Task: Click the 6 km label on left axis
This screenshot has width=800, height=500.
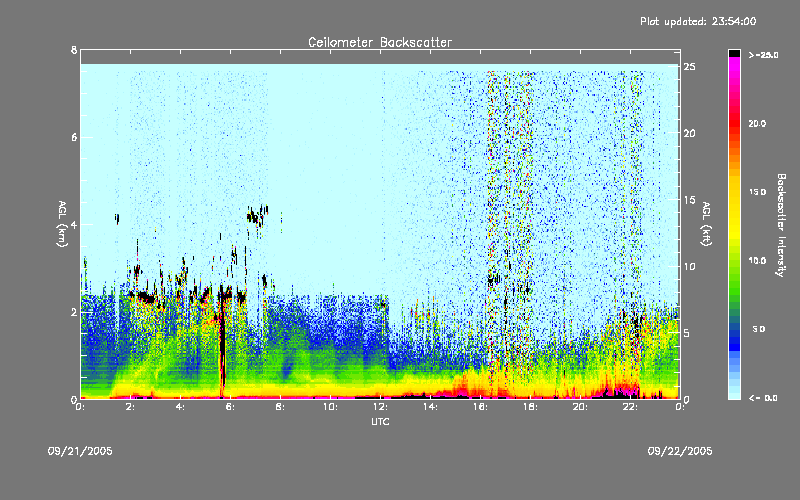Action: pos(74,137)
